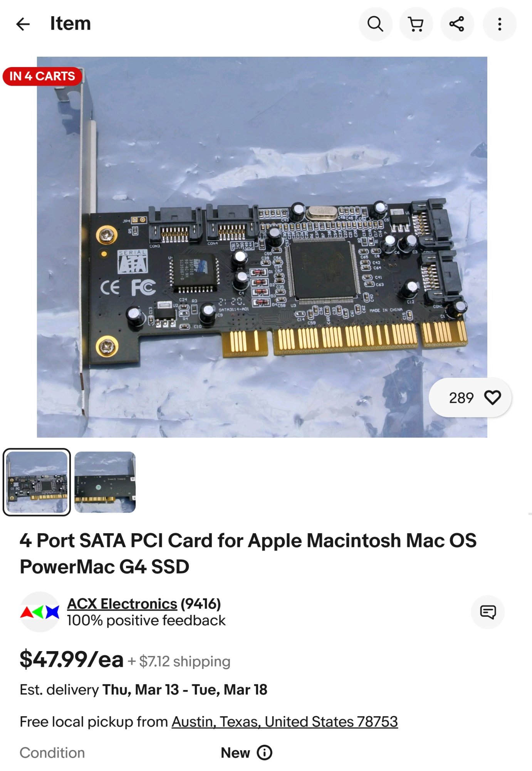
Task: Tap the 4 Port SATA PCI title
Action: (x=248, y=554)
